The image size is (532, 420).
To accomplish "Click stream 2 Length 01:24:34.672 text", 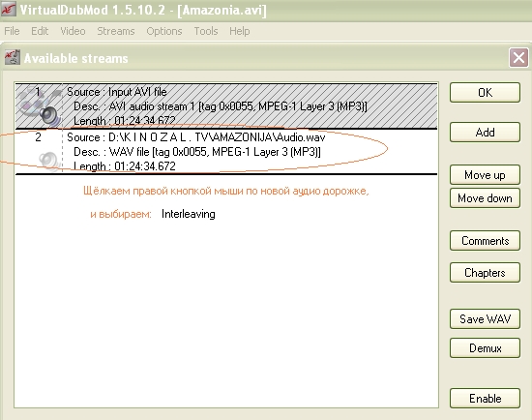I will point(125,166).
